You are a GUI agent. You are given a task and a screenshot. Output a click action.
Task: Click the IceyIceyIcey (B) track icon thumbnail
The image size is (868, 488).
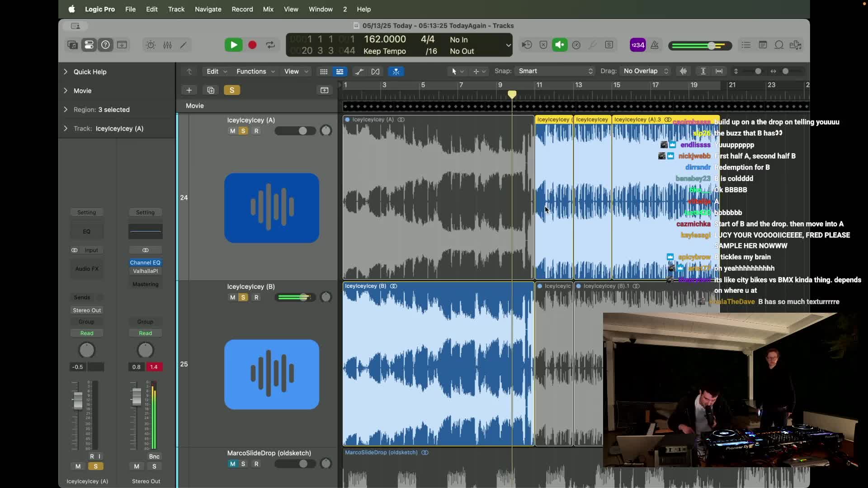pos(272,375)
